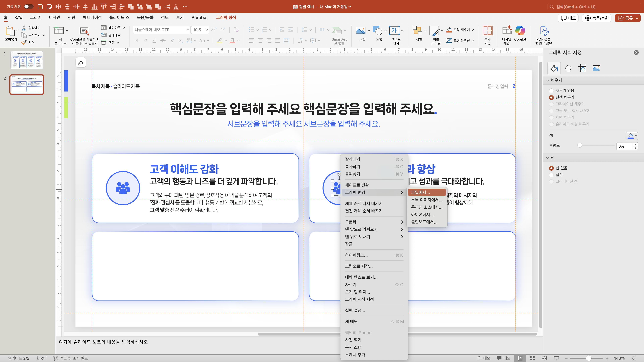Click the SmartArt conversion icon
The height and width of the screenshot is (362, 644).
337,31
